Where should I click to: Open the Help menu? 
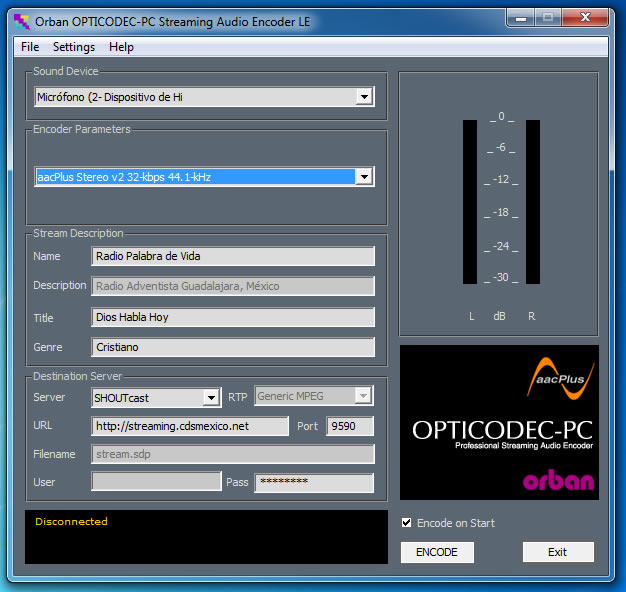pyautogui.click(x=121, y=47)
